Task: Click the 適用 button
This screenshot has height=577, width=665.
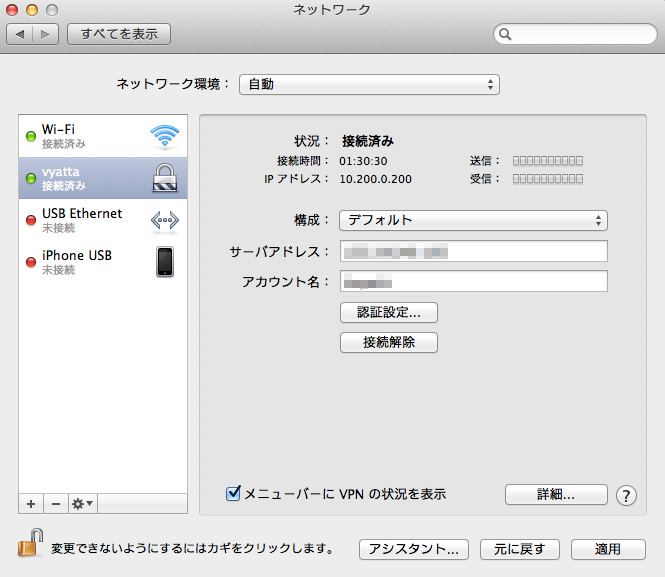Action: [x=608, y=549]
